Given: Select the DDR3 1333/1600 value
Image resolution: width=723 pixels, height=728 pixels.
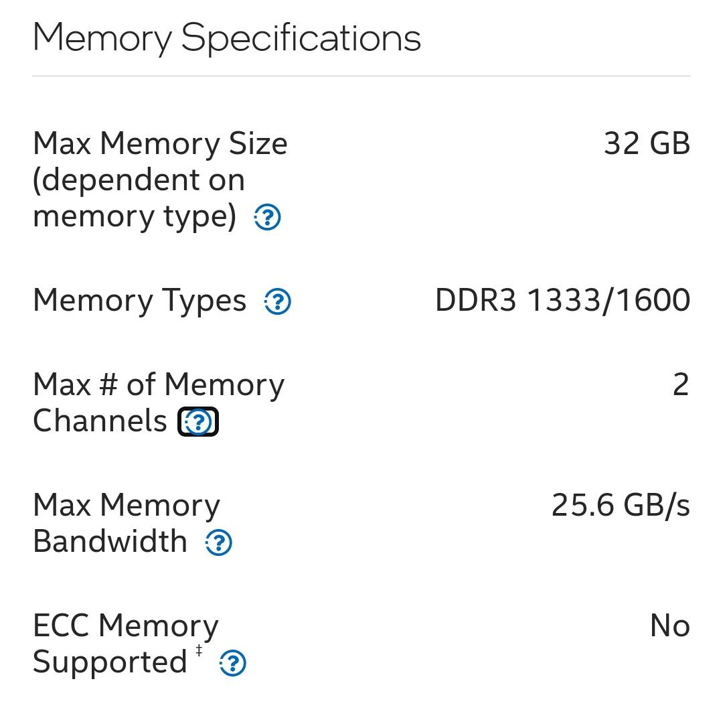Looking at the screenshot, I should point(562,301).
